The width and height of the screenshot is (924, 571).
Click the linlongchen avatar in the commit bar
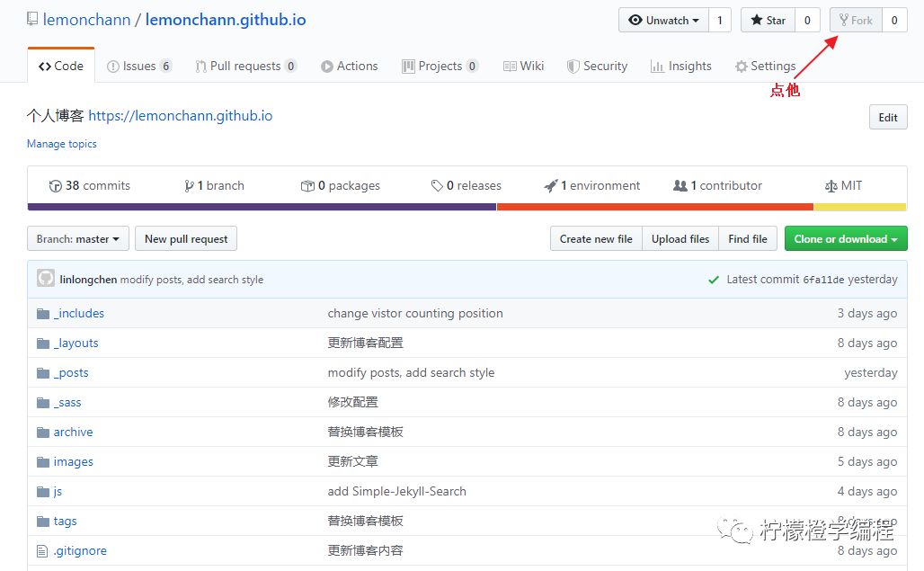[x=46, y=278]
